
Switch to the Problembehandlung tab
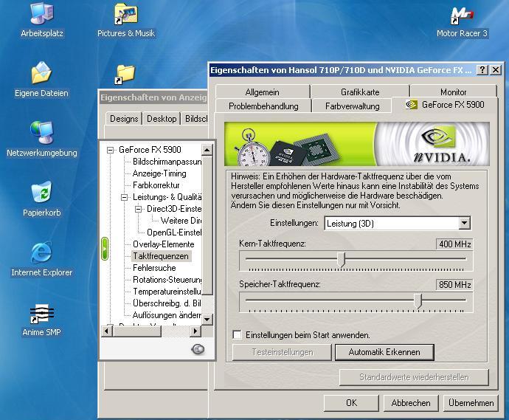pyautogui.click(x=263, y=106)
